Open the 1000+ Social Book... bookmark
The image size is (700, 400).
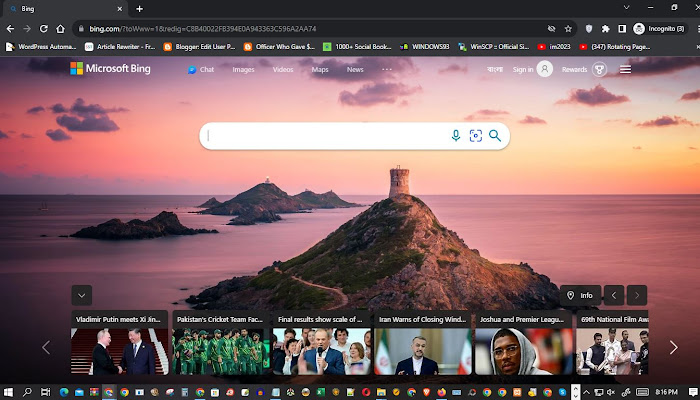coord(358,46)
